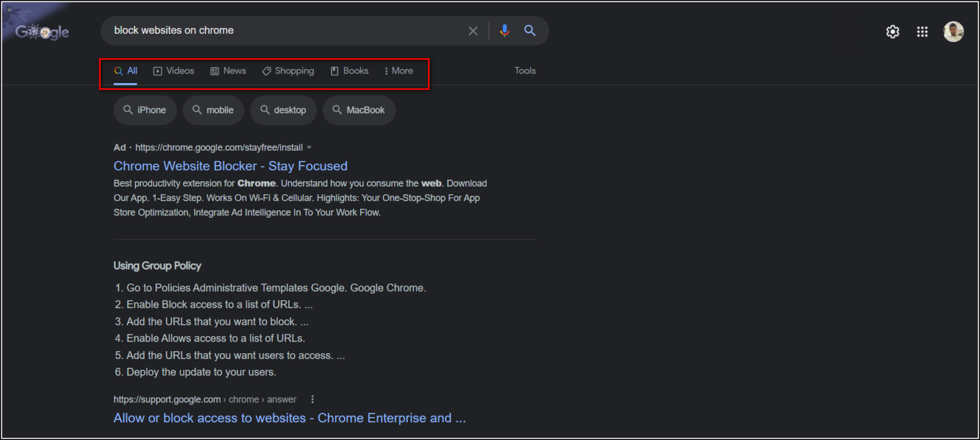Switch to the News tab
The height and width of the screenshot is (440, 980).
pyautogui.click(x=228, y=71)
